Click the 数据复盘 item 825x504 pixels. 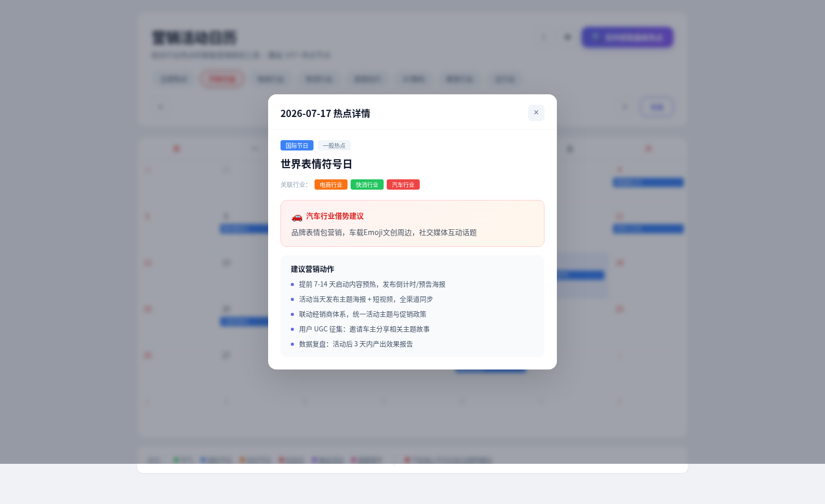(352, 344)
